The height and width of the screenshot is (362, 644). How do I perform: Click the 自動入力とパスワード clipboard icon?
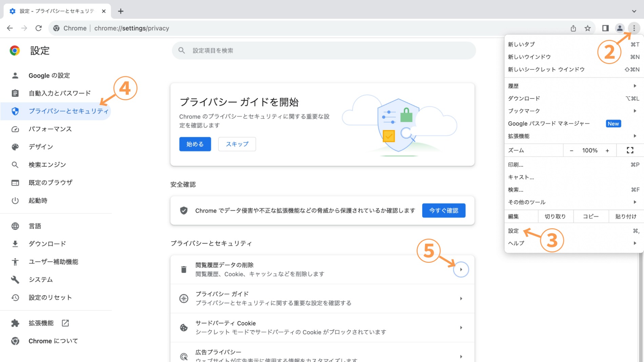(x=15, y=93)
